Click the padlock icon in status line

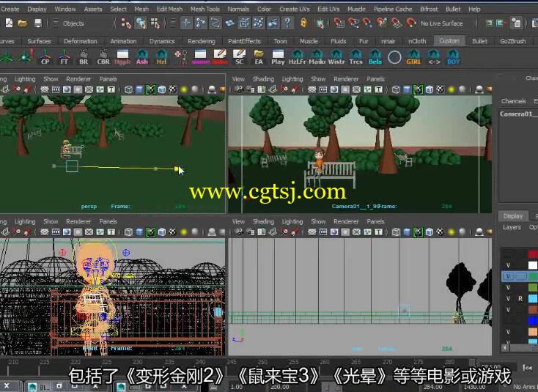tap(303, 23)
